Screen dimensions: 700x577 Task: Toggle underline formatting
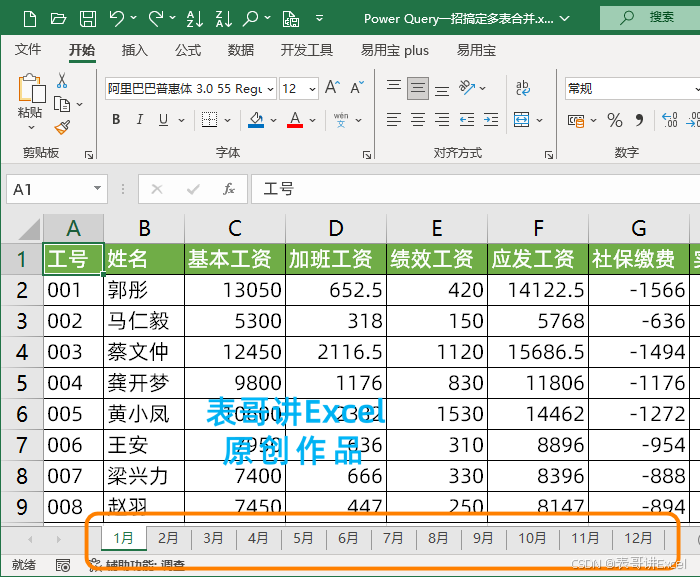(163, 119)
